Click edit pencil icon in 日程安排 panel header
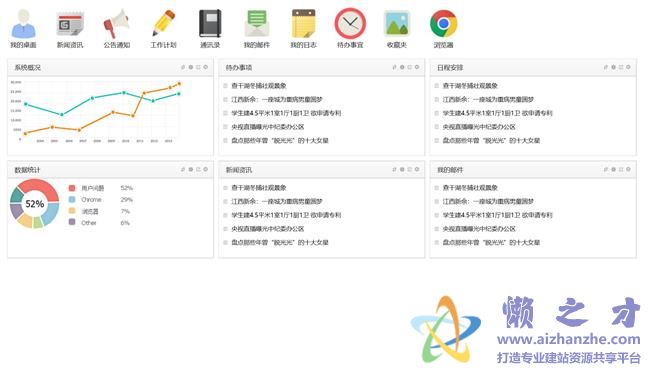The height and width of the screenshot is (368, 650). pyautogui.click(x=606, y=67)
